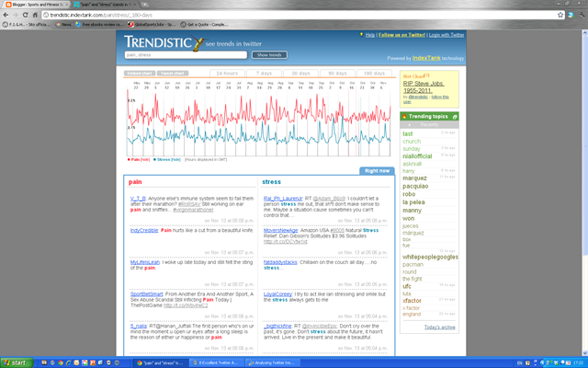
Task: Open fatdaddystacks user profile link
Action: pyautogui.click(x=280, y=262)
